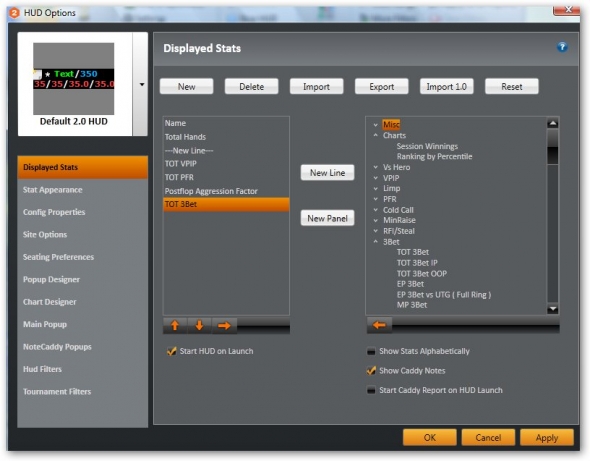Image resolution: width=590 pixels, height=461 pixels.
Task: Switch to Main Popup settings
Action: coord(82,324)
